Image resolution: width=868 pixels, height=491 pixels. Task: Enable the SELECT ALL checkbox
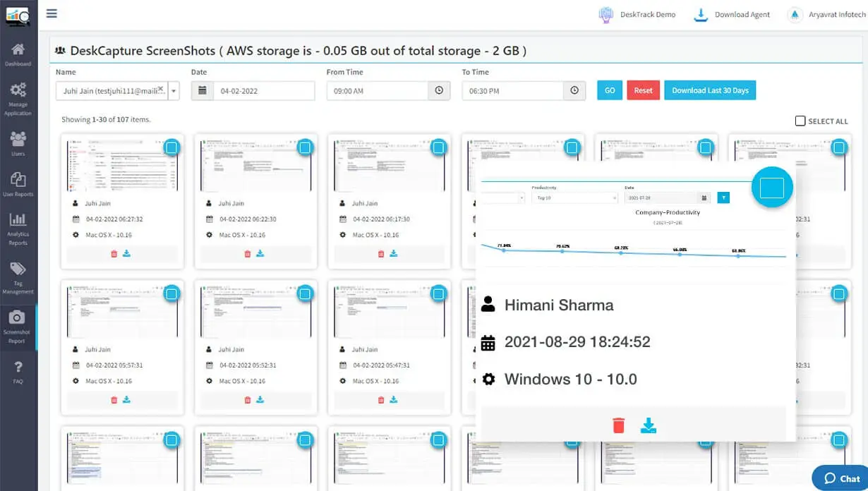(800, 121)
